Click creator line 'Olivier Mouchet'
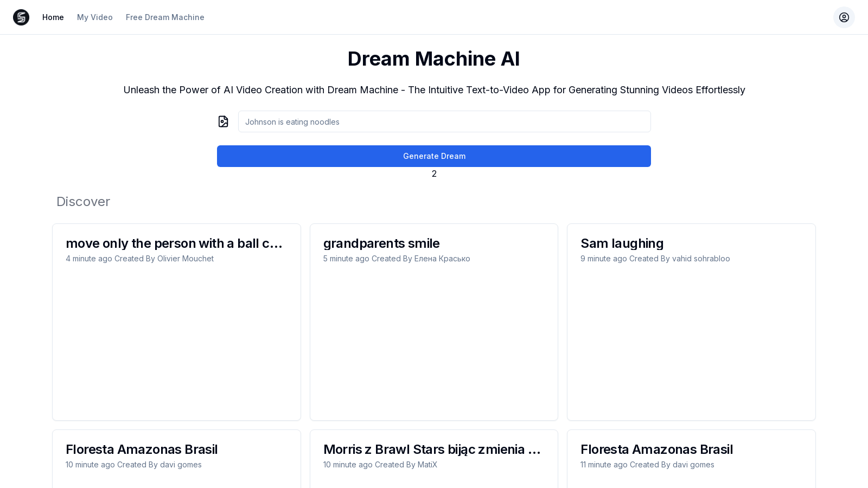 (x=140, y=259)
